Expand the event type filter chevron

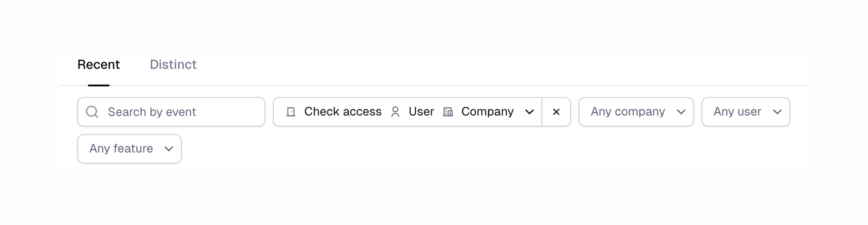tap(529, 112)
